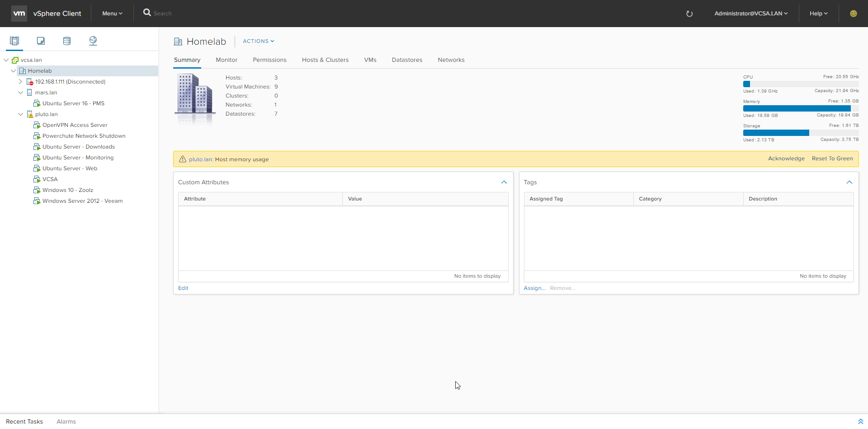Select Homelab in the inventory tree
Screen dimensions: 868x429
click(x=40, y=71)
